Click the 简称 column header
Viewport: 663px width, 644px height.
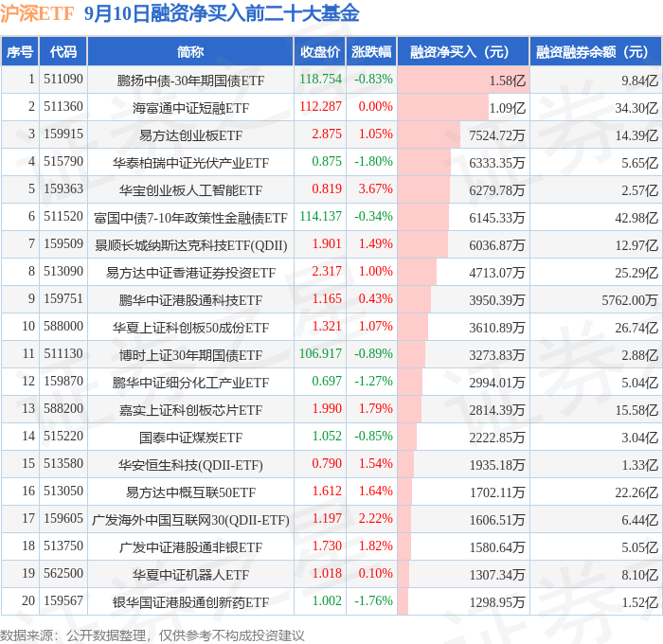(x=190, y=51)
